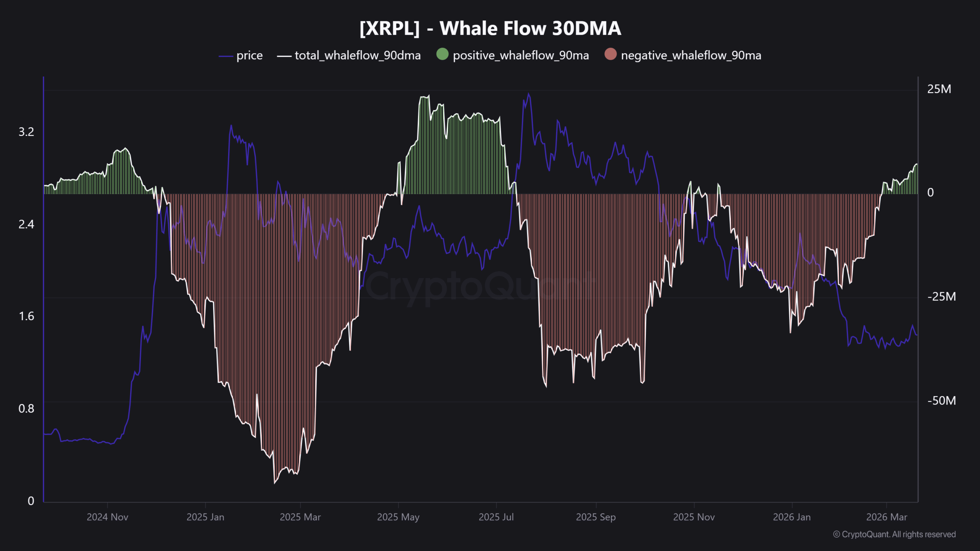
Task: Click the 3.2 price axis label
Action: click(x=26, y=132)
